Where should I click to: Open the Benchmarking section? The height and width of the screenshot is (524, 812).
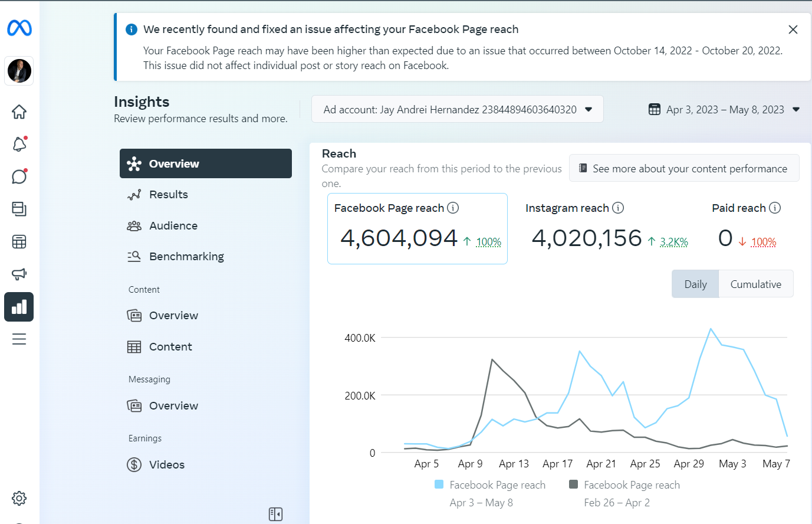click(186, 257)
